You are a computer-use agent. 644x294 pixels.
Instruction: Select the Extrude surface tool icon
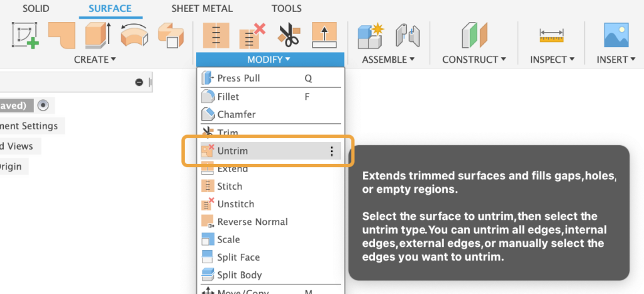pos(97,35)
